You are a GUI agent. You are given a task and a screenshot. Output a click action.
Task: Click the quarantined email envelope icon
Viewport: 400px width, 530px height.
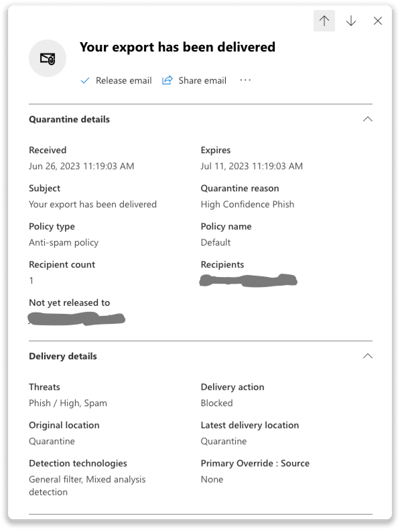coord(47,58)
